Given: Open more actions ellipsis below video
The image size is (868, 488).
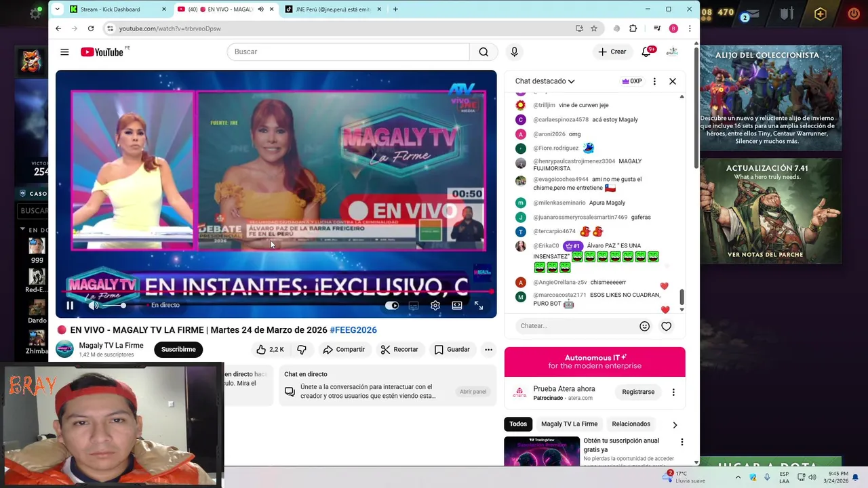Looking at the screenshot, I should pos(488,350).
